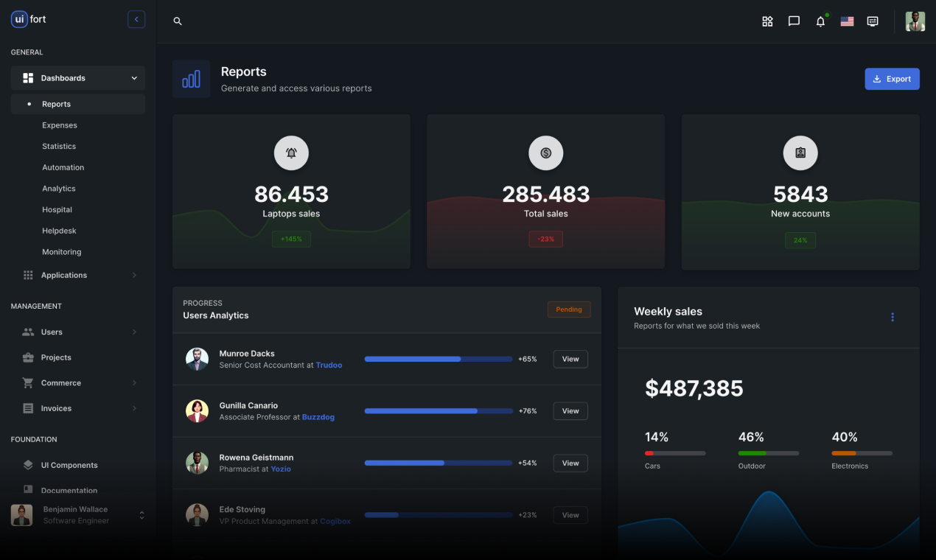936x560 pixels.
Task: Open the Buzzdog company link
Action: point(318,417)
